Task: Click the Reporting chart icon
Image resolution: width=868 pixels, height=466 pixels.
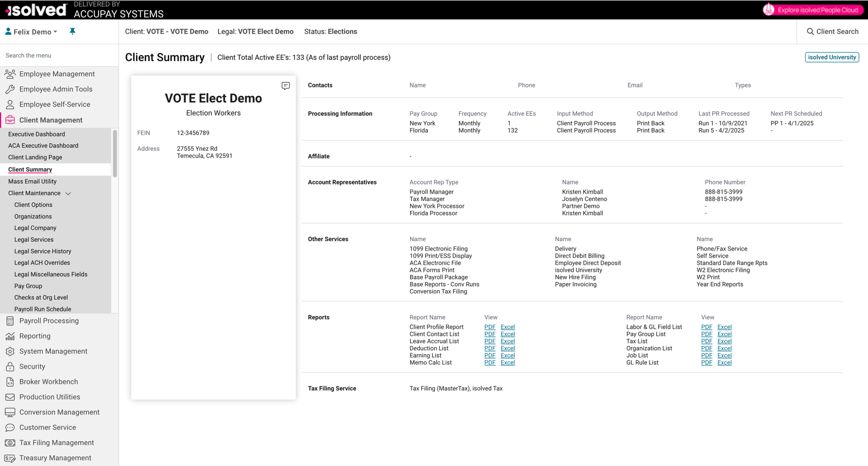Action: point(10,336)
